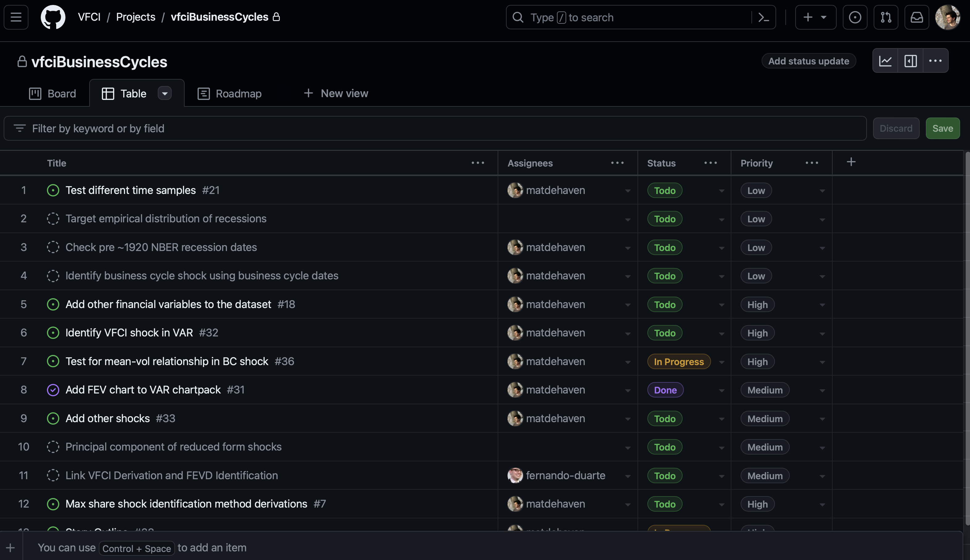The width and height of the screenshot is (970, 560).
Task: Open the project three-dot options menu
Action: (x=935, y=61)
